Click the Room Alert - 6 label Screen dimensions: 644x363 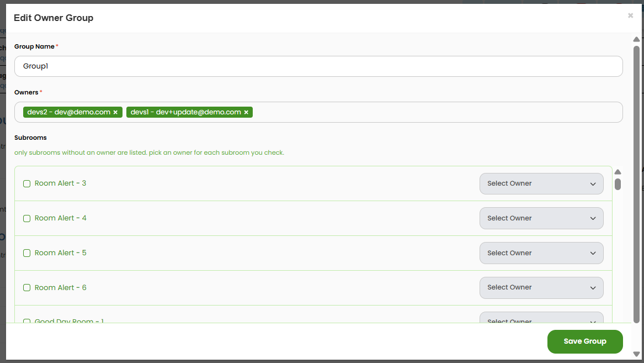coord(60,288)
